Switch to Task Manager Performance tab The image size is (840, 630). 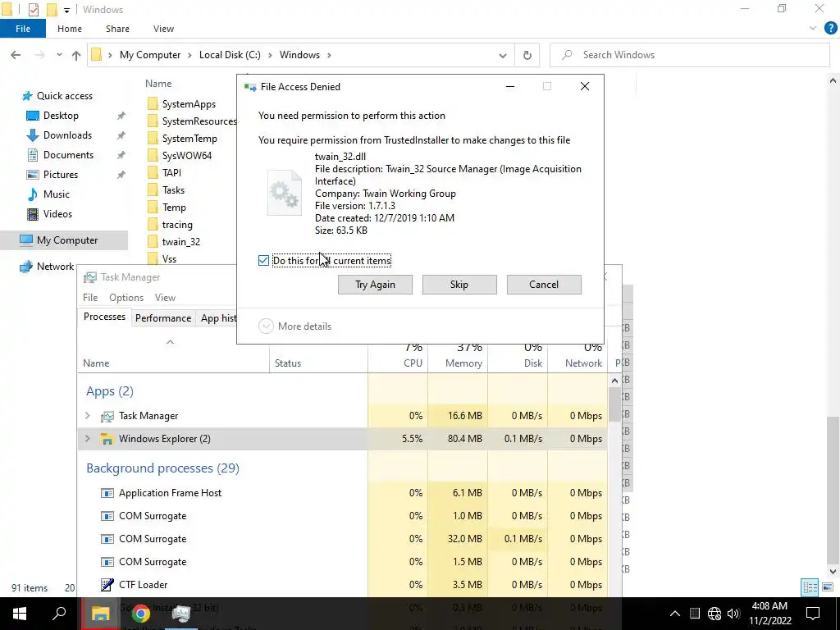click(x=163, y=318)
